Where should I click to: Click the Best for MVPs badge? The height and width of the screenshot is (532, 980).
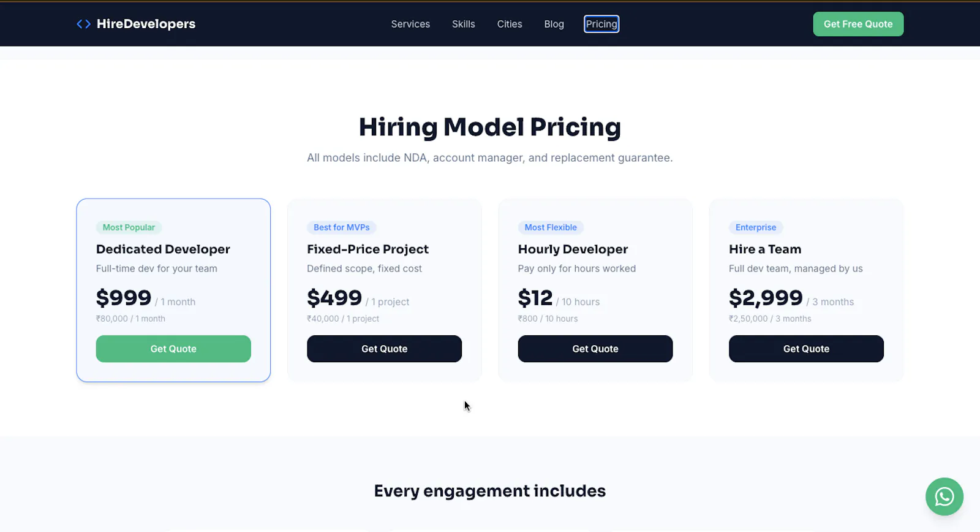pyautogui.click(x=342, y=227)
